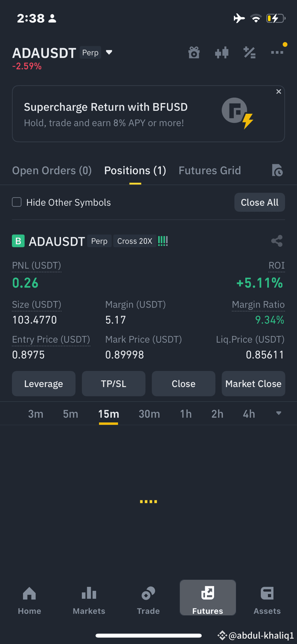Expand more chart interval options
This screenshot has height=644, width=297.
(x=279, y=413)
